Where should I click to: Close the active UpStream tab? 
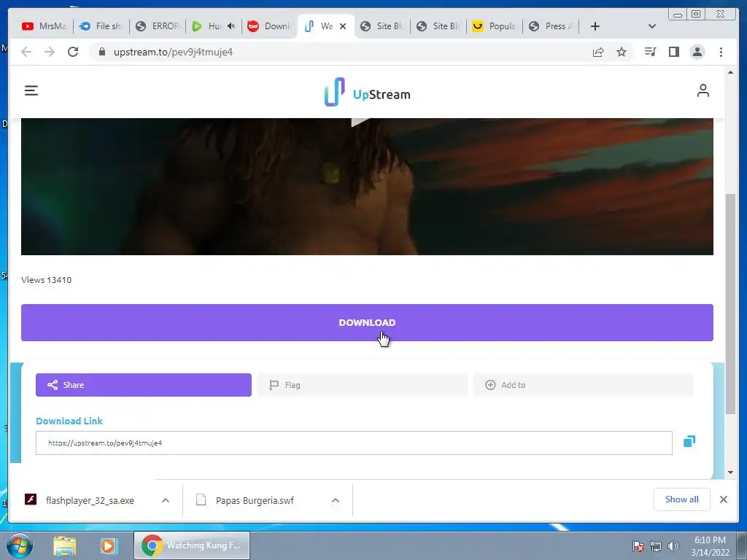(x=343, y=26)
